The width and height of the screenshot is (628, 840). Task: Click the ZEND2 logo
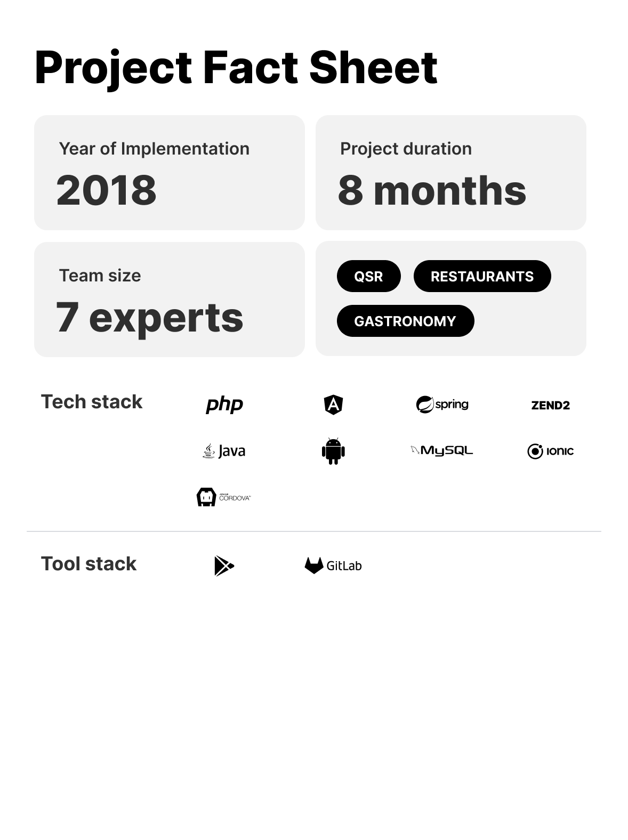(x=550, y=405)
